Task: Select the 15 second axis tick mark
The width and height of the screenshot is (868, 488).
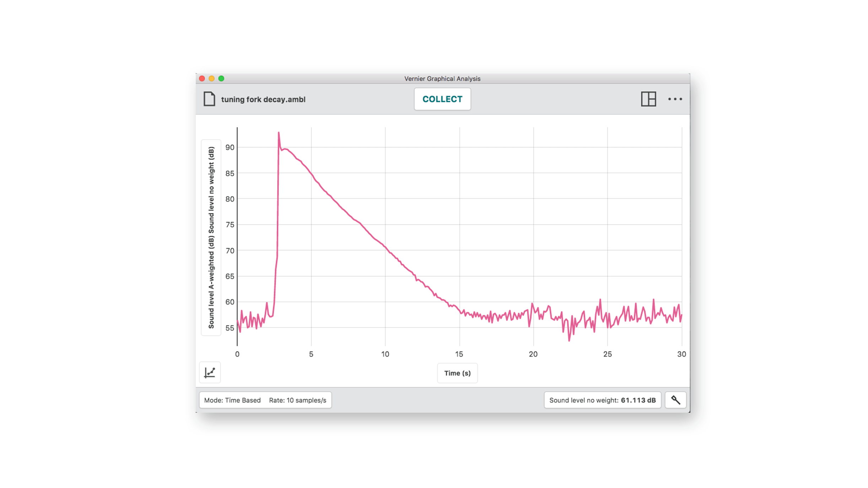Action: 459,354
